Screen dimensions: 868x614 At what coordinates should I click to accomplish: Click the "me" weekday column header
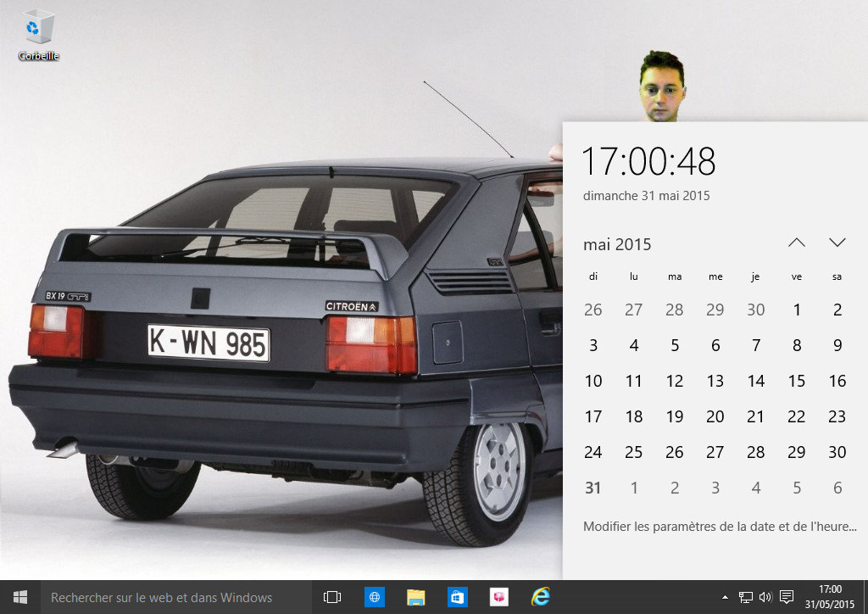[x=715, y=276]
